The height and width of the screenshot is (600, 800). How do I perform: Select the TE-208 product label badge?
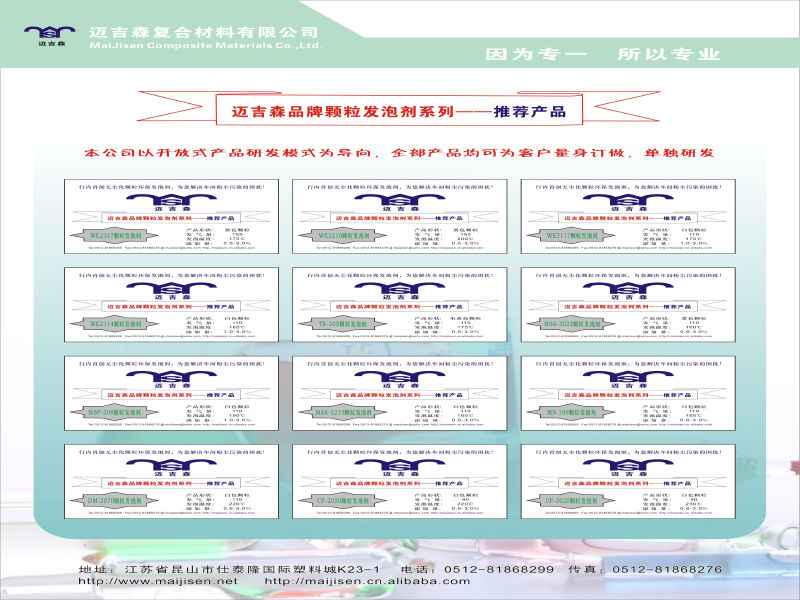(343, 324)
